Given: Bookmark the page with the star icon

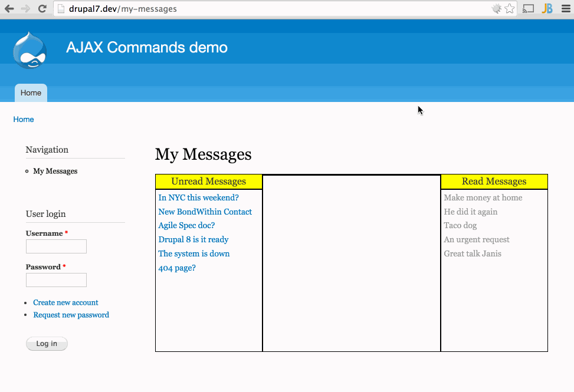Looking at the screenshot, I should click(x=509, y=8).
